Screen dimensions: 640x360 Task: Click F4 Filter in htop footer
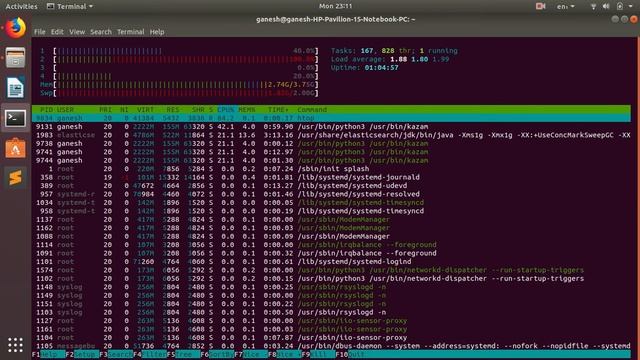(x=150, y=354)
